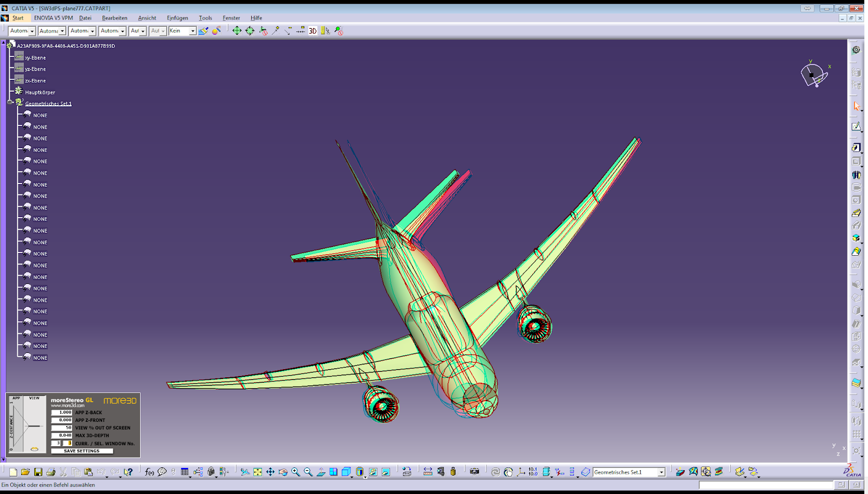
Task: Select the Rotate view tool
Action: pos(283,471)
